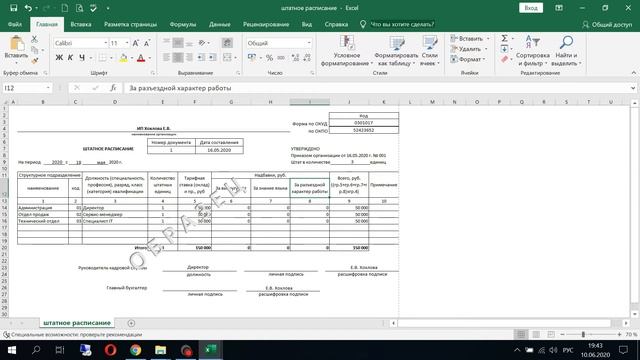Apply percent style to cell
Image resolution: width=640 pixels, height=360 pixels.
coord(269,58)
